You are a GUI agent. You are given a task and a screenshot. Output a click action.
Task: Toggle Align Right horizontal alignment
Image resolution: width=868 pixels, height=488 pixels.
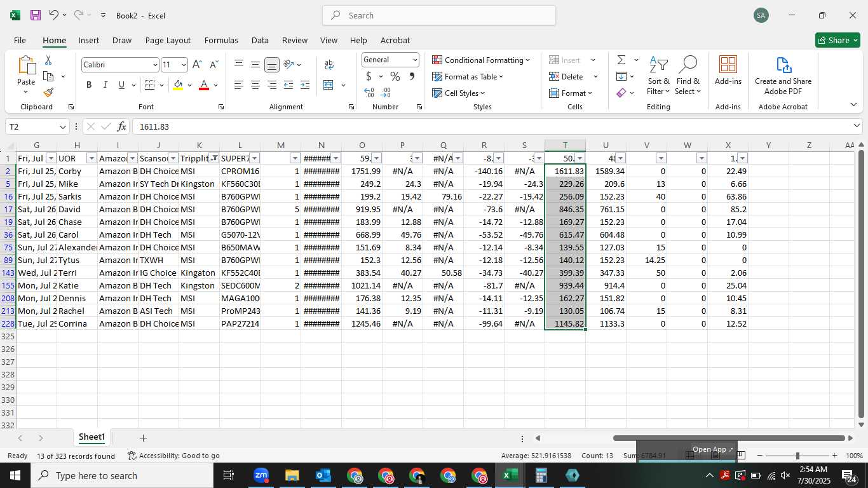click(x=271, y=85)
